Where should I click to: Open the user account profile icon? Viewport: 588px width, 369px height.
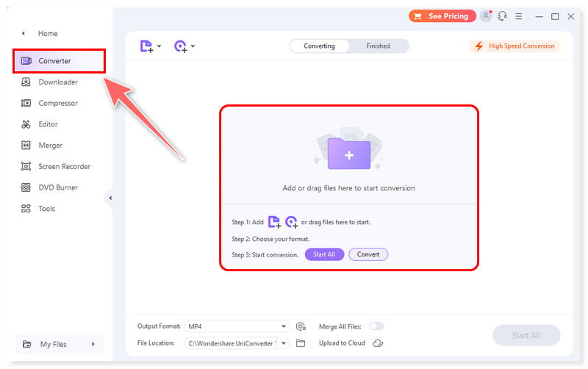(486, 16)
